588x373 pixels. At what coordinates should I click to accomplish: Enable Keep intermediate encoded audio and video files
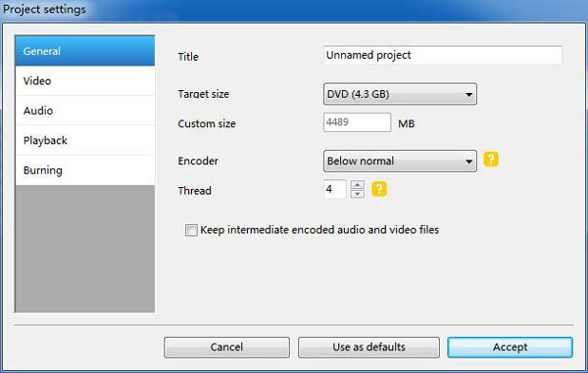pyautogui.click(x=191, y=230)
